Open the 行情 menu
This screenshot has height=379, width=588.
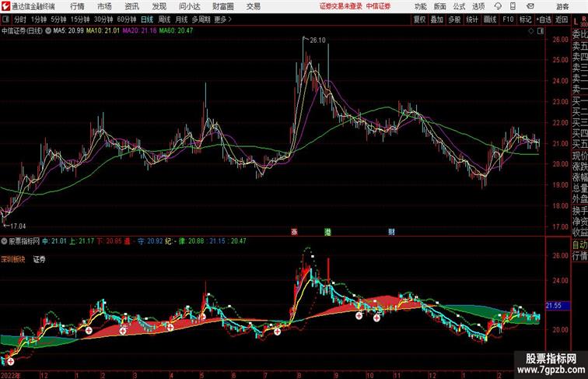click(x=77, y=6)
